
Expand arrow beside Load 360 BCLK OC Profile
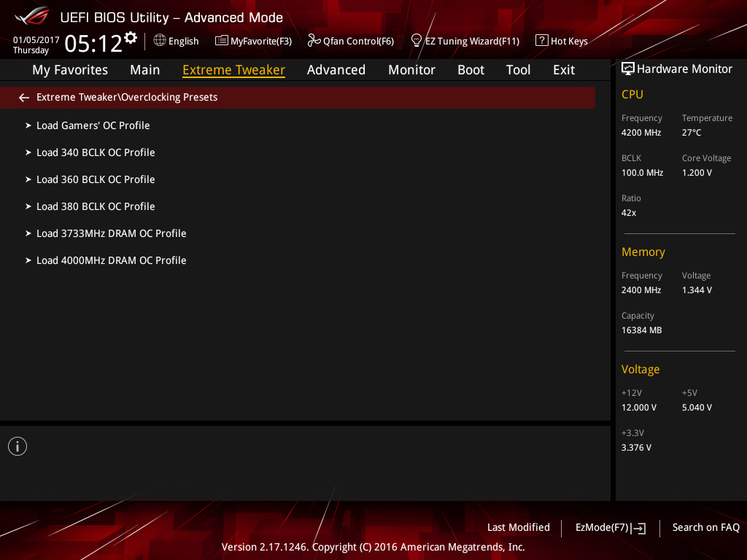pos(28,179)
